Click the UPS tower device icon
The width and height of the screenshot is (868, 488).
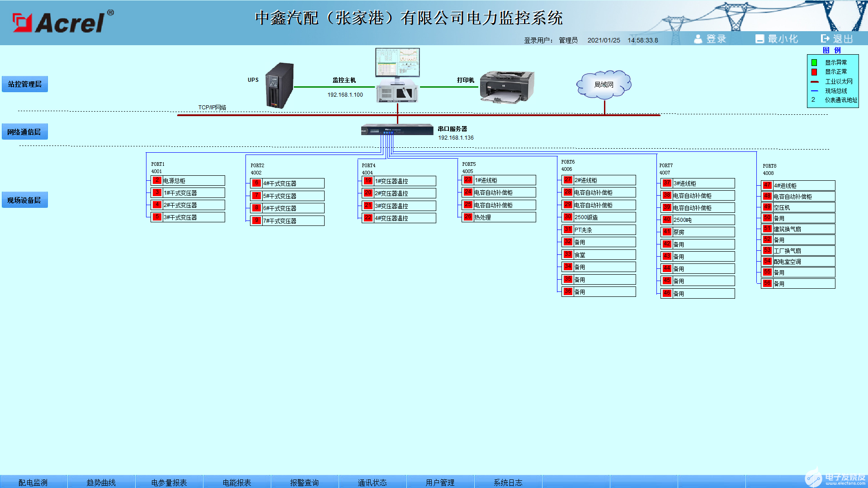[279, 85]
